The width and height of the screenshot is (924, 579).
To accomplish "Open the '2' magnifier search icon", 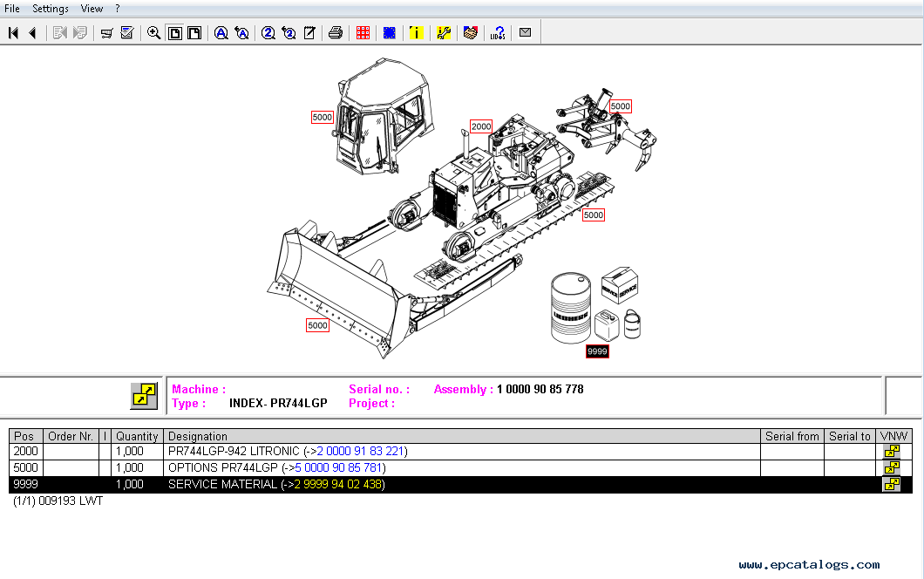I will coord(268,33).
